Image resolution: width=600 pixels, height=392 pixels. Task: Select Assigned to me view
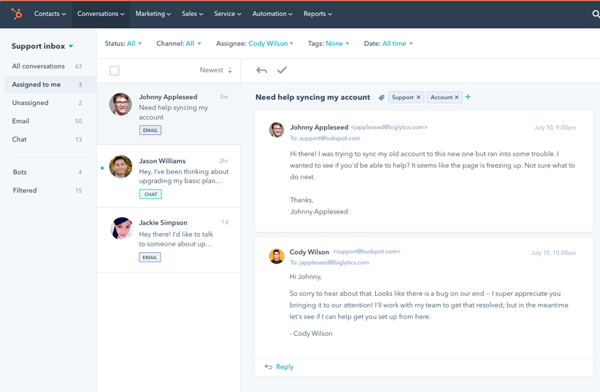(50, 85)
